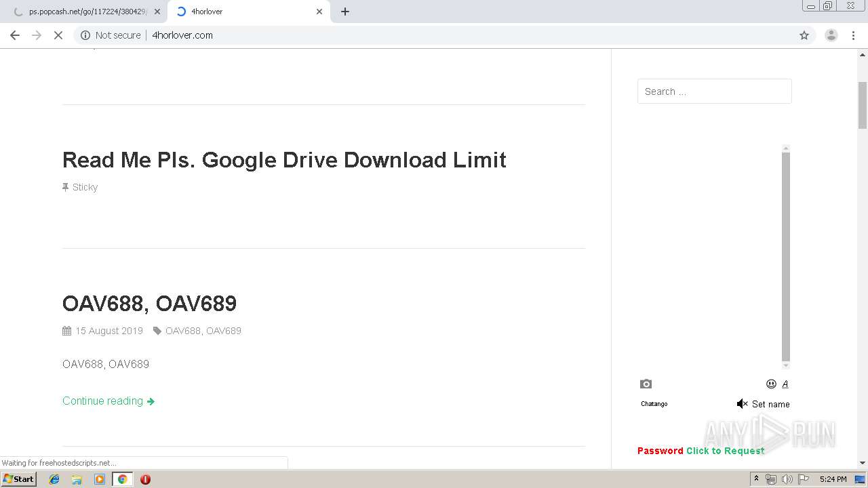Show hidden system tray icons
This screenshot has width=868, height=488.
click(x=756, y=479)
